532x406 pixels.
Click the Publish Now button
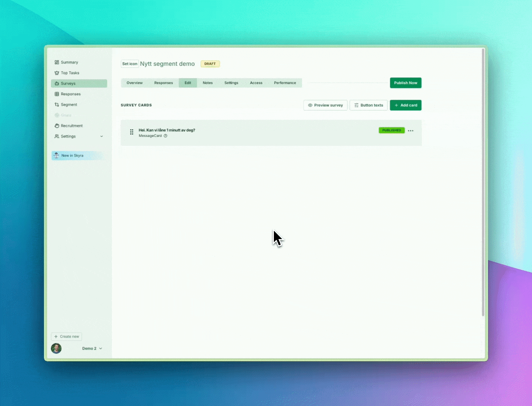tap(406, 83)
